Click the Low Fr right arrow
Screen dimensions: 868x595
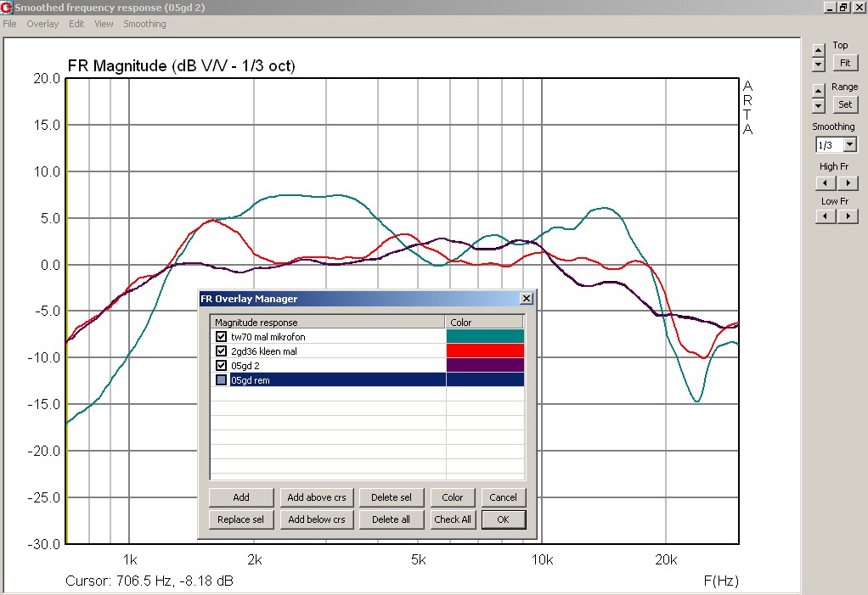tap(848, 216)
